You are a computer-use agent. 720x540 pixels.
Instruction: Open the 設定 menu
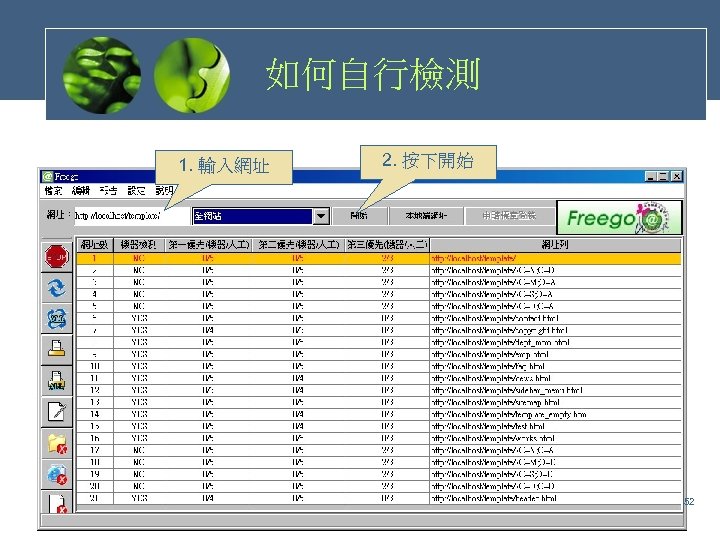pos(136,190)
